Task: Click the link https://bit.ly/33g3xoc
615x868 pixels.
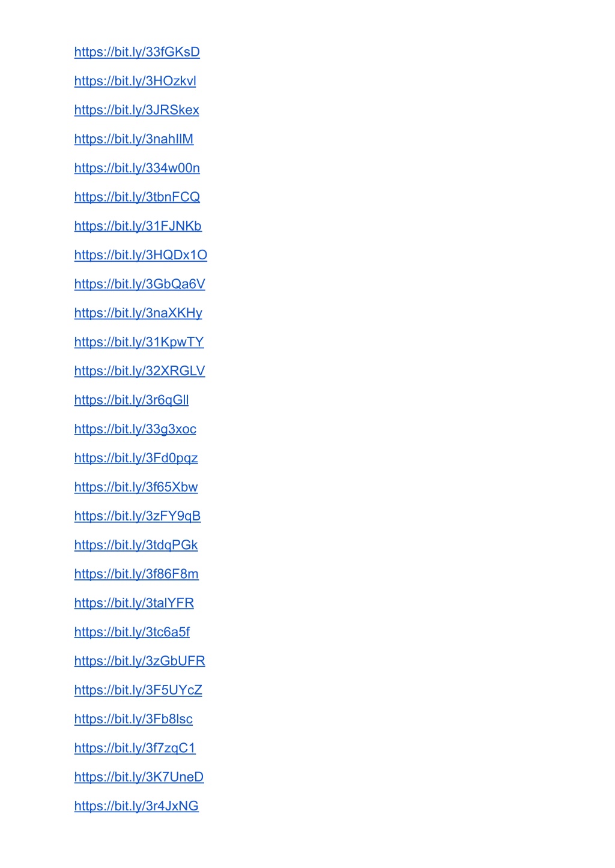Action: (135, 429)
